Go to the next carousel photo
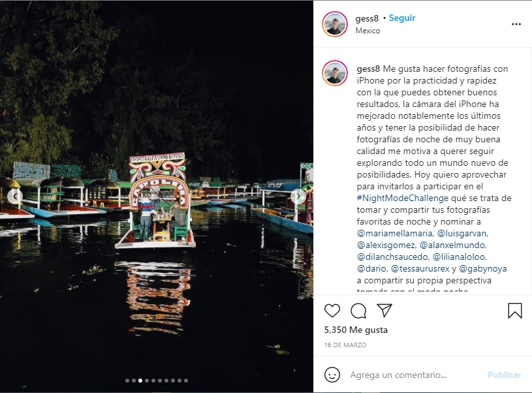The image size is (532, 393). pos(298,196)
